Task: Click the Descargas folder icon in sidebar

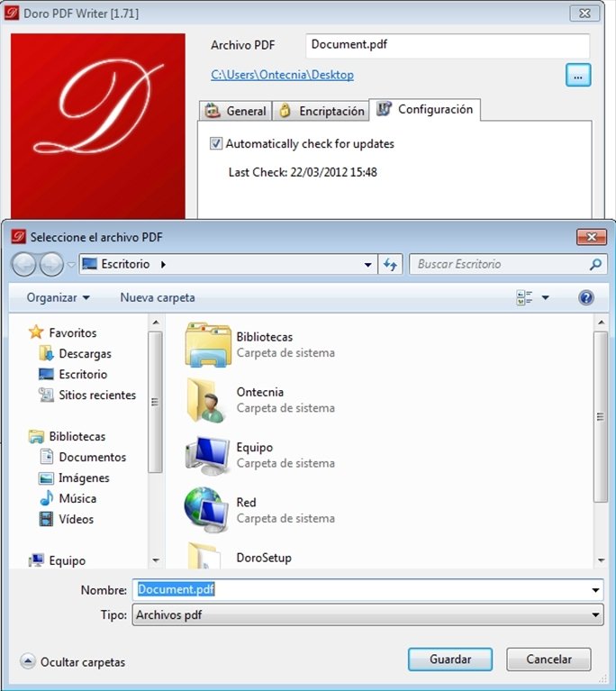Action: 46,353
